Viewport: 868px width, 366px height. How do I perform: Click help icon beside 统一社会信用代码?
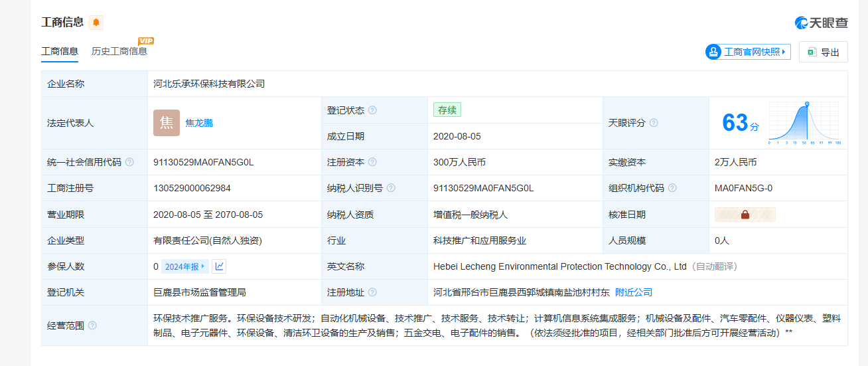(x=129, y=162)
